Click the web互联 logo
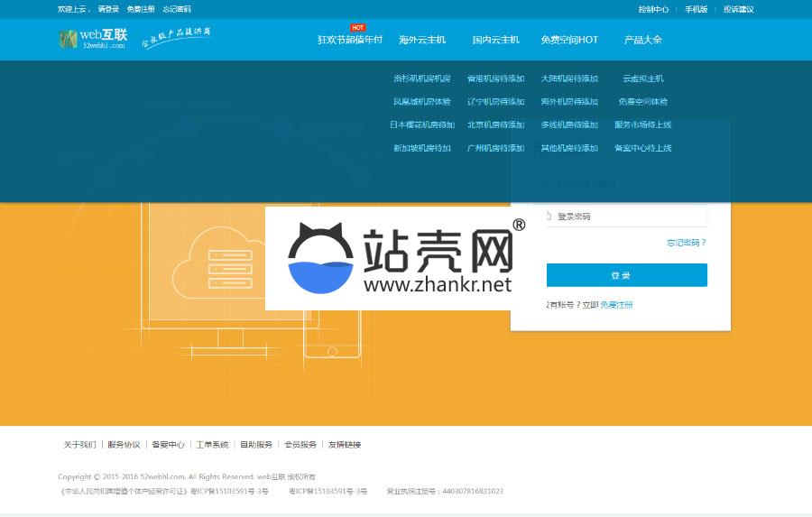 [93, 39]
